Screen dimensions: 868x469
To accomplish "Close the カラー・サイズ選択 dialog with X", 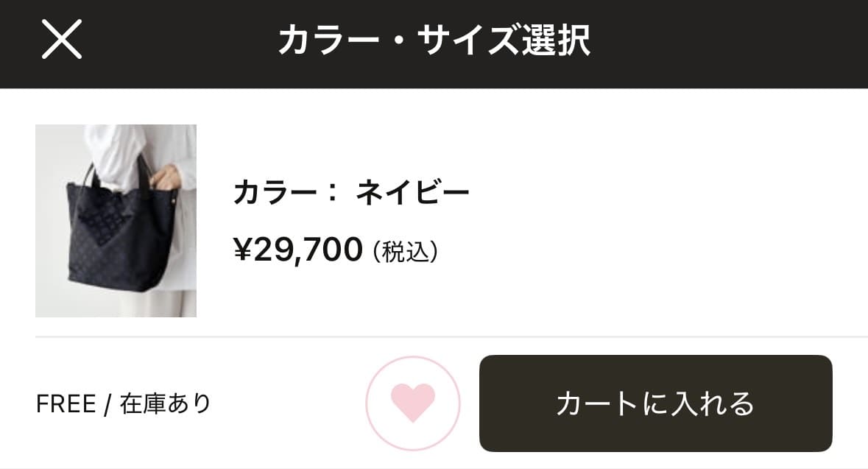I will point(62,40).
